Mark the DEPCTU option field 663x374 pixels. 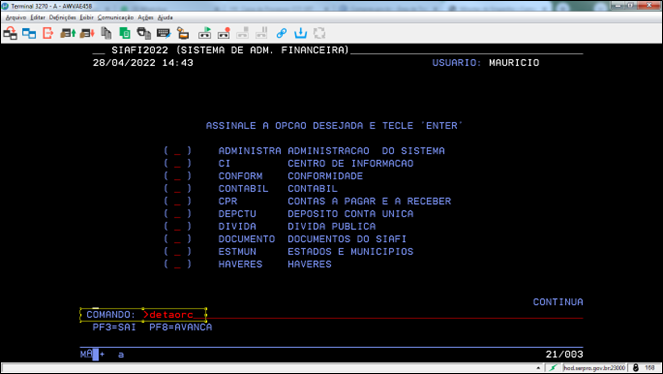tap(178, 214)
